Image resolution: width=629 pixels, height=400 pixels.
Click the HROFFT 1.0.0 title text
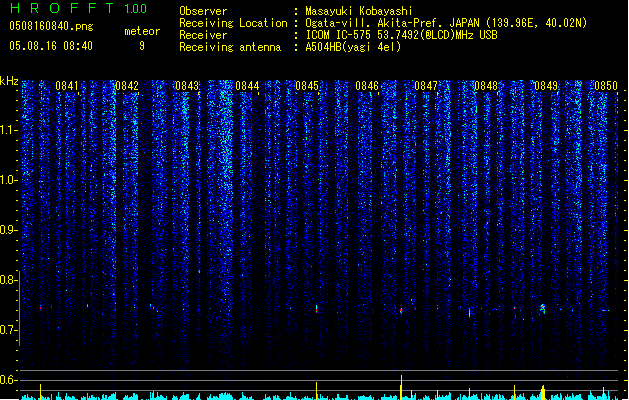[x=78, y=8]
